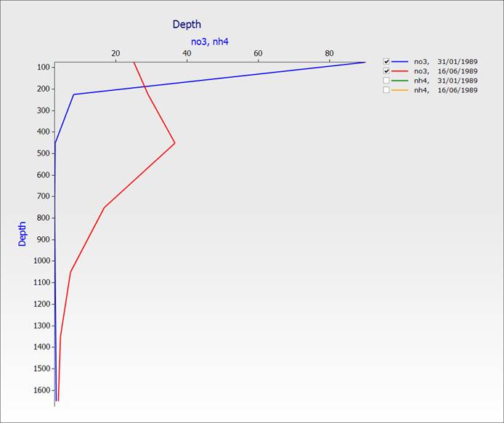This screenshot has height=423, width=504.
Task: Click the depth axis label 200
Action: point(44,89)
